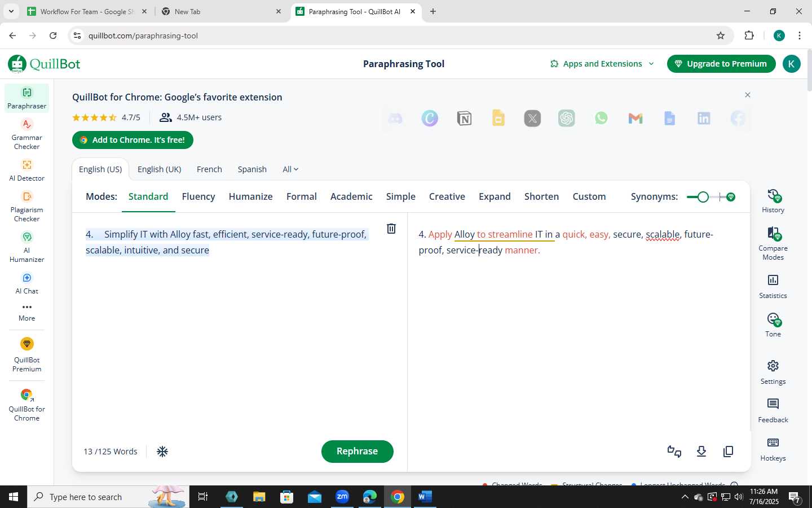Open AI Chat from sidebar
The image size is (812, 508).
click(x=27, y=283)
